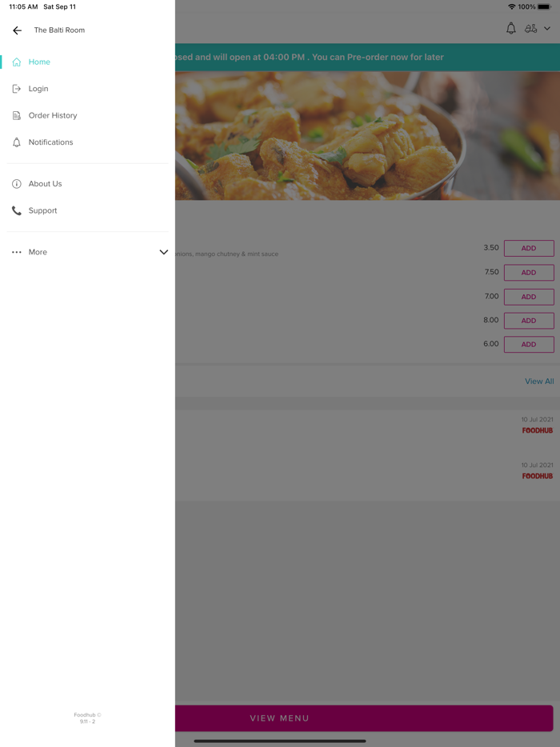
Task: Select the Home house icon
Action: click(x=17, y=62)
